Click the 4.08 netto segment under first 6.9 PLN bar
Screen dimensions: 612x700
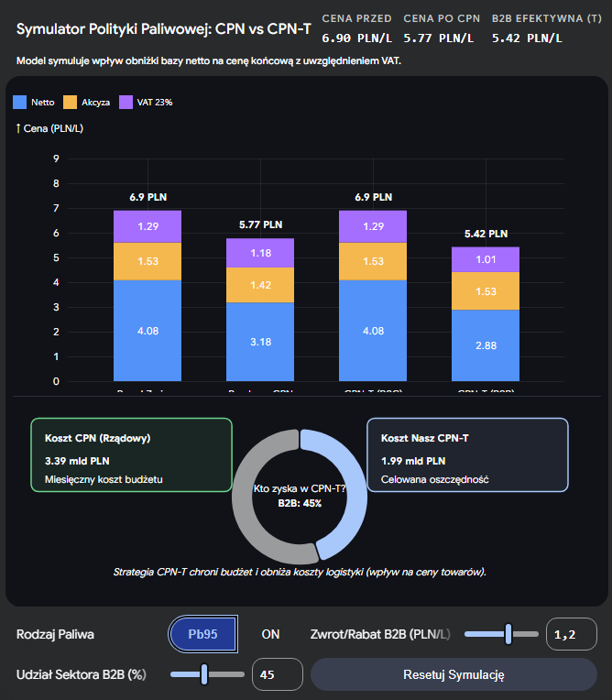[x=148, y=331]
